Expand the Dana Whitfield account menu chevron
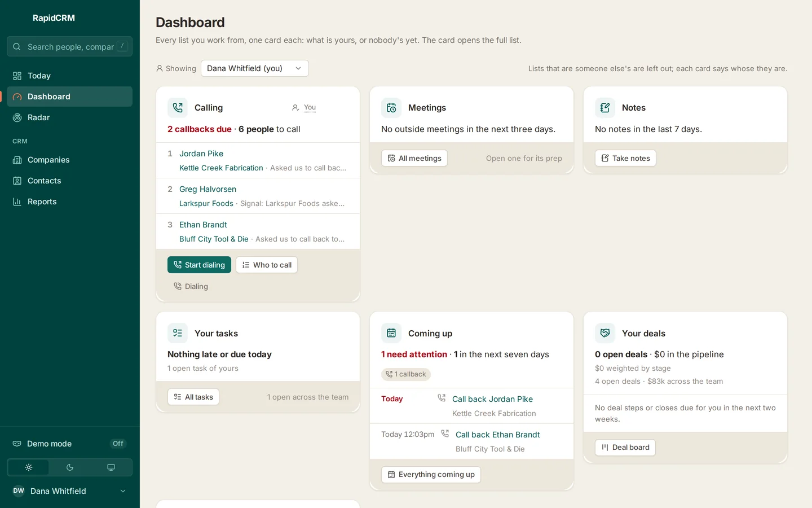Screen dimensions: 812x508 [123, 491]
